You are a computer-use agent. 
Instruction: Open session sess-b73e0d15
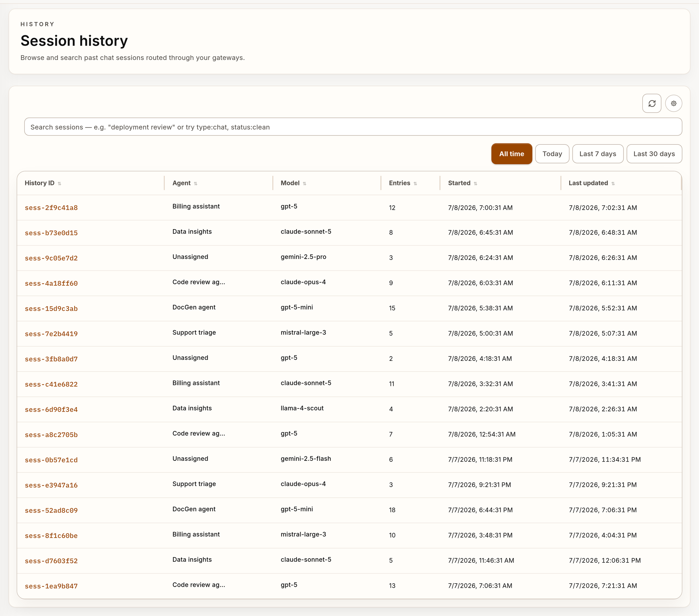[51, 233]
